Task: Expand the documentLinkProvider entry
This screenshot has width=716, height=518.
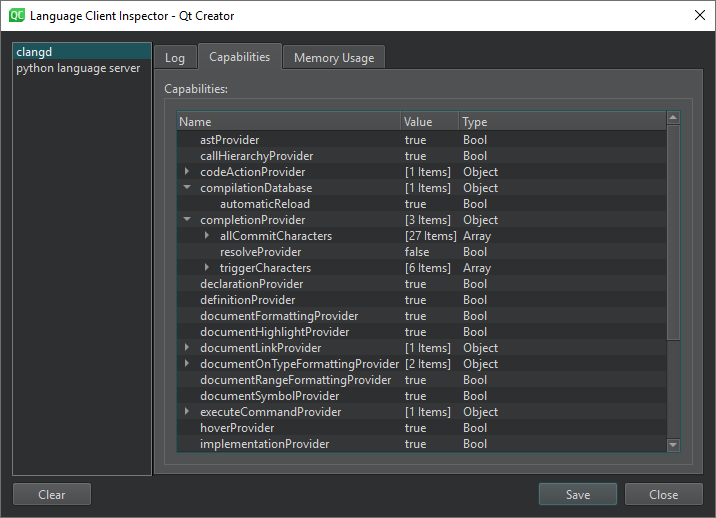Action: point(187,348)
